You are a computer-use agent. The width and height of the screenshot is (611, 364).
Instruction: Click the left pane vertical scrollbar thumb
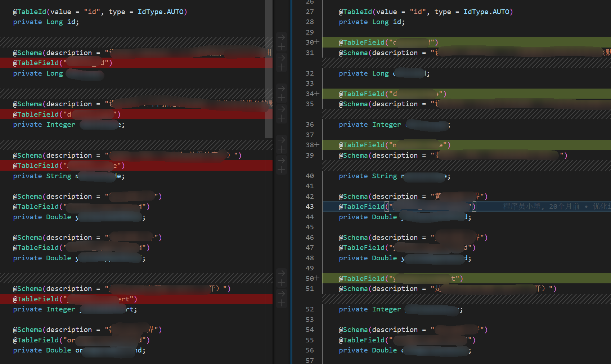point(269,68)
